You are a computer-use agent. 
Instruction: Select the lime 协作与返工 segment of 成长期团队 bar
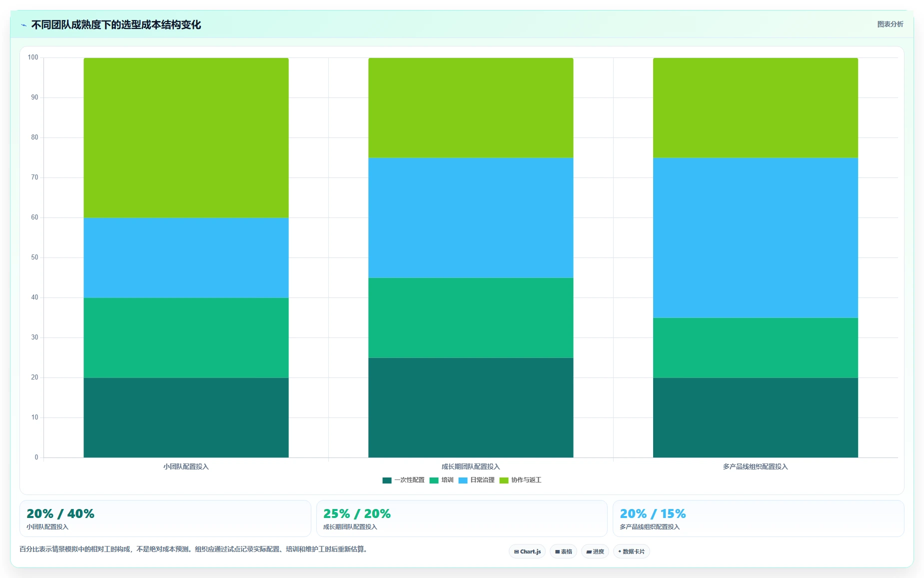pyautogui.click(x=471, y=107)
